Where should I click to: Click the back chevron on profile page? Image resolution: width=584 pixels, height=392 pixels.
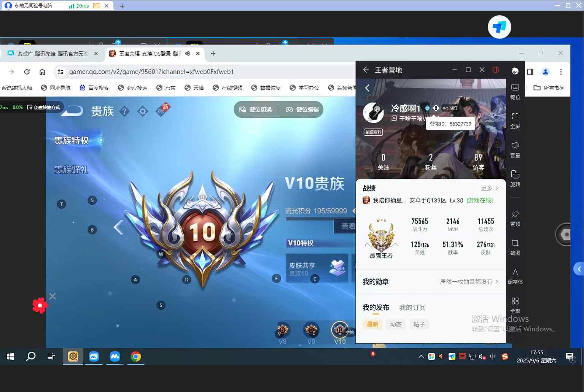click(x=368, y=88)
